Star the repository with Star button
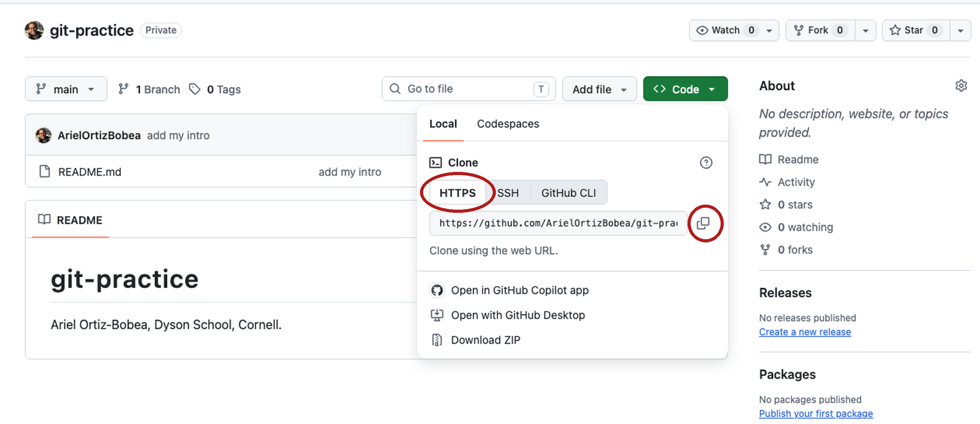The image size is (980, 424). (916, 30)
